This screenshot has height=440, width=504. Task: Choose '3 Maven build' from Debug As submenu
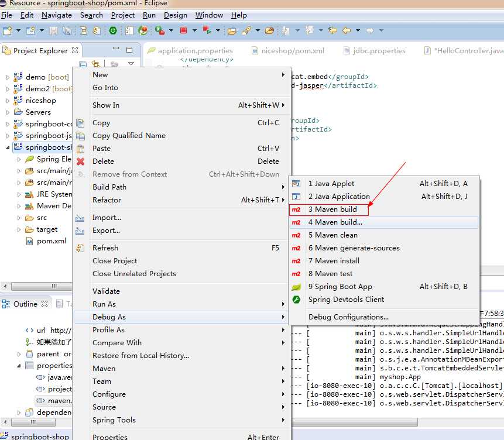(x=384, y=209)
